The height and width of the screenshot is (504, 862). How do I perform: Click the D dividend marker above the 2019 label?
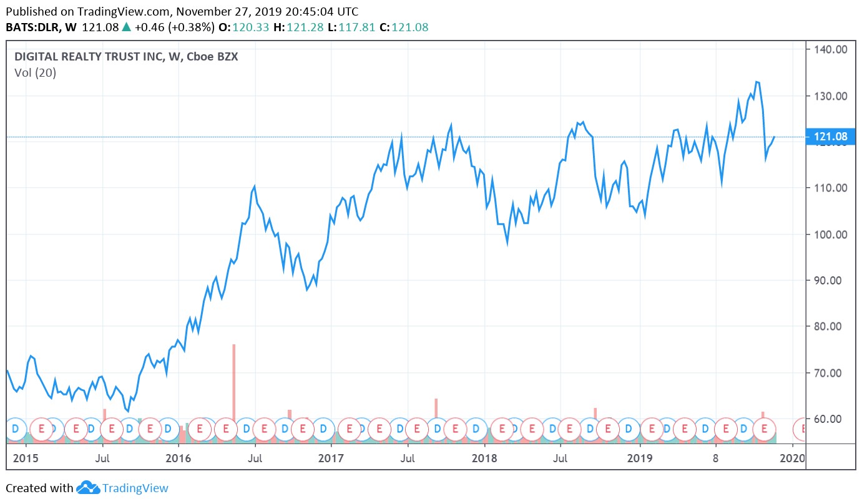coord(629,429)
